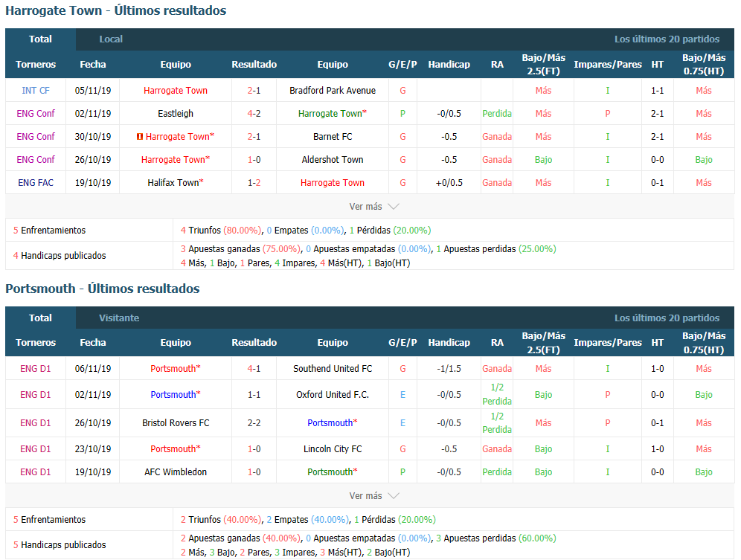Select Total tab in Harrogate Town table
Screen dimensions: 741x560
click(40, 39)
